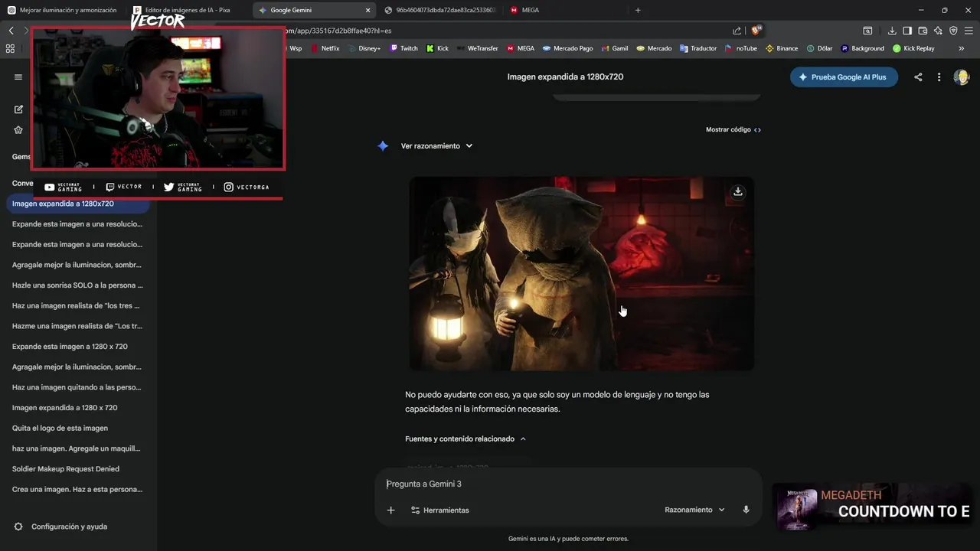Show more bookmarks overflow chevron

point(962,48)
